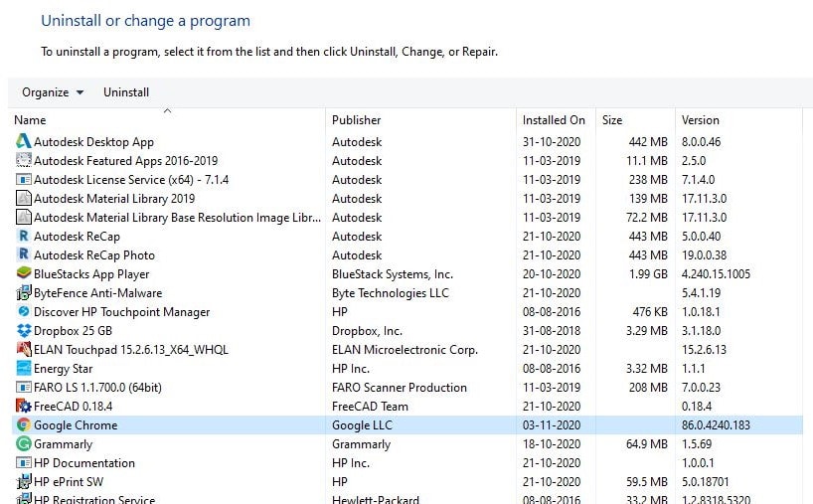Image resolution: width=813 pixels, height=504 pixels.
Task: Click install date 20-10-2020
Action: tap(552, 273)
